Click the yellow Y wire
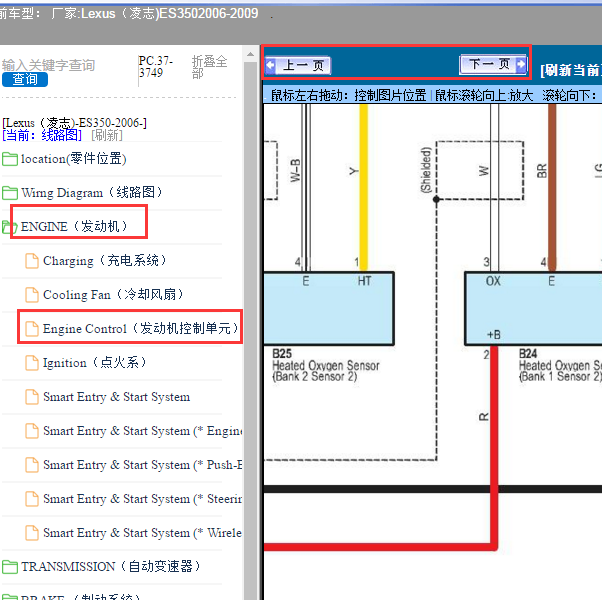602x600 pixels. [x=363, y=187]
